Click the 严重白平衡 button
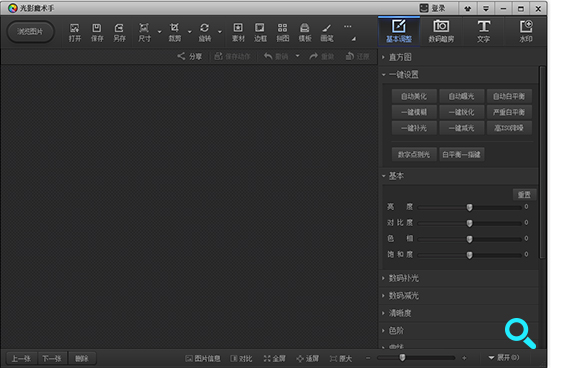The image size is (562, 368). click(509, 112)
